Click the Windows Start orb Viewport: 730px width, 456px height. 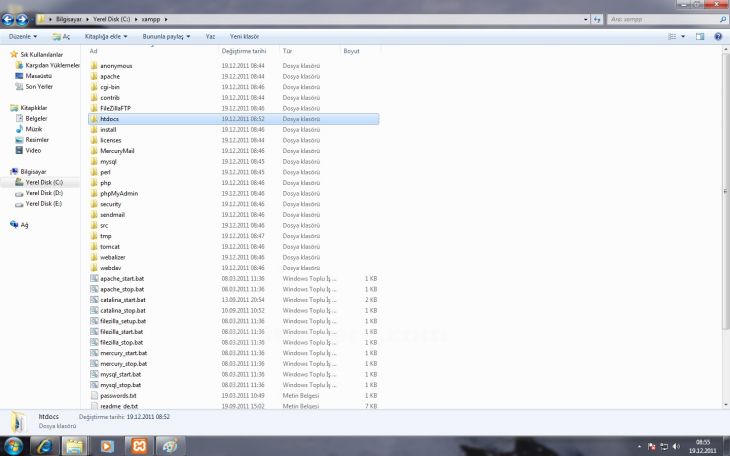(x=14, y=445)
